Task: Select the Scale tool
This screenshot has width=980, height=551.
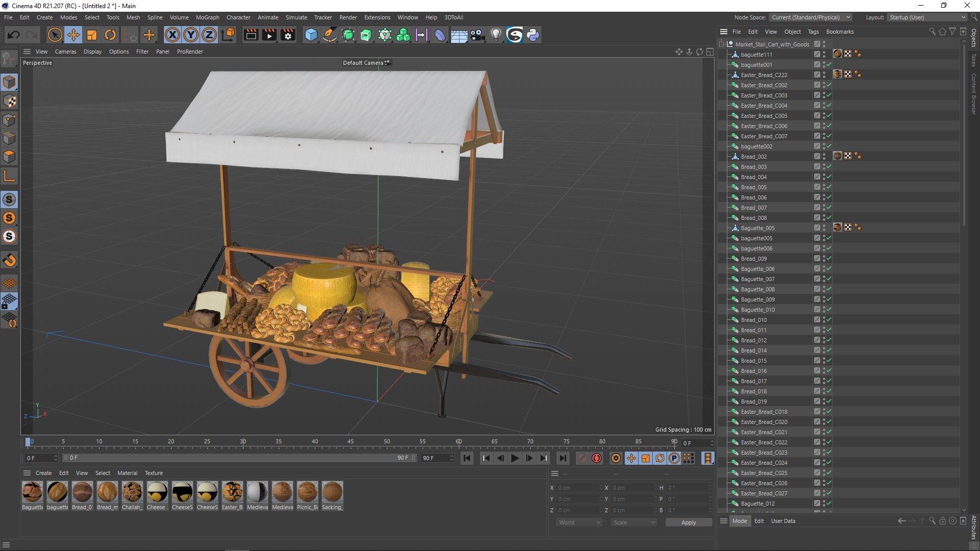Action: point(92,35)
